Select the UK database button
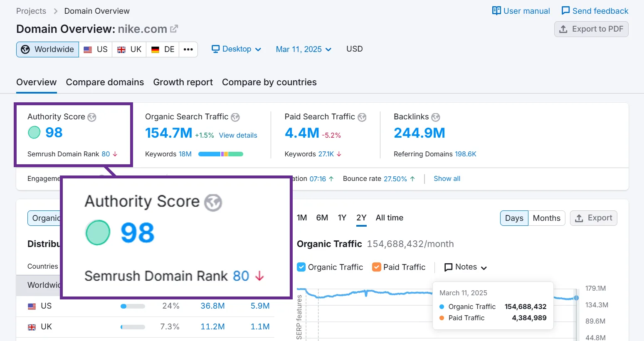 (129, 49)
